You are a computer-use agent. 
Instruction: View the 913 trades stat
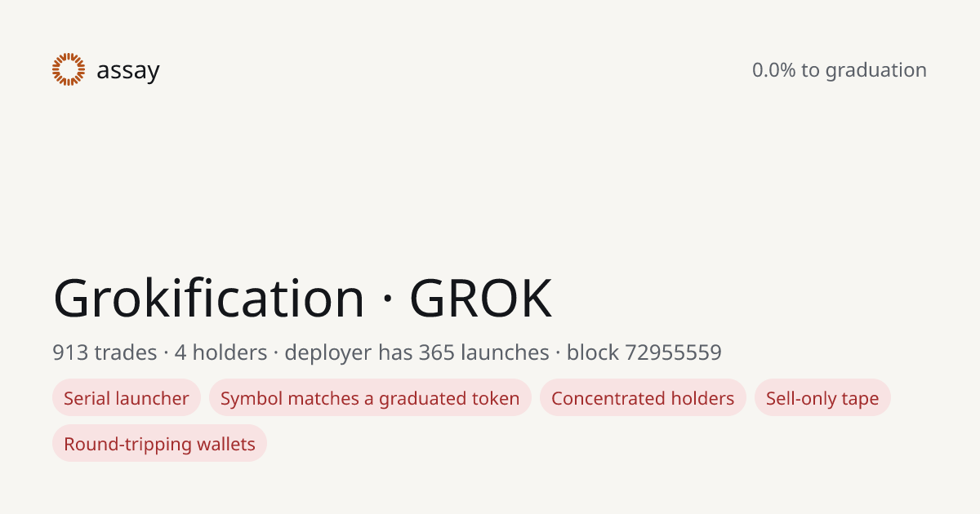tap(105, 352)
